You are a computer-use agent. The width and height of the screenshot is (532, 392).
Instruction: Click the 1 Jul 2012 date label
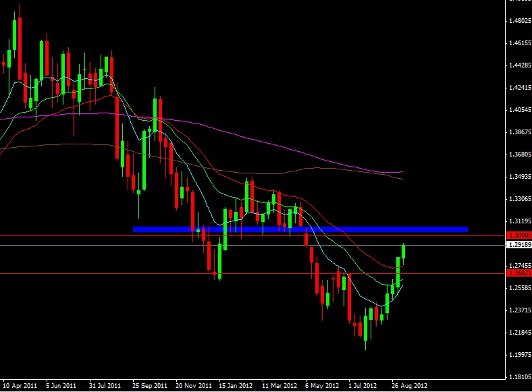point(363,385)
